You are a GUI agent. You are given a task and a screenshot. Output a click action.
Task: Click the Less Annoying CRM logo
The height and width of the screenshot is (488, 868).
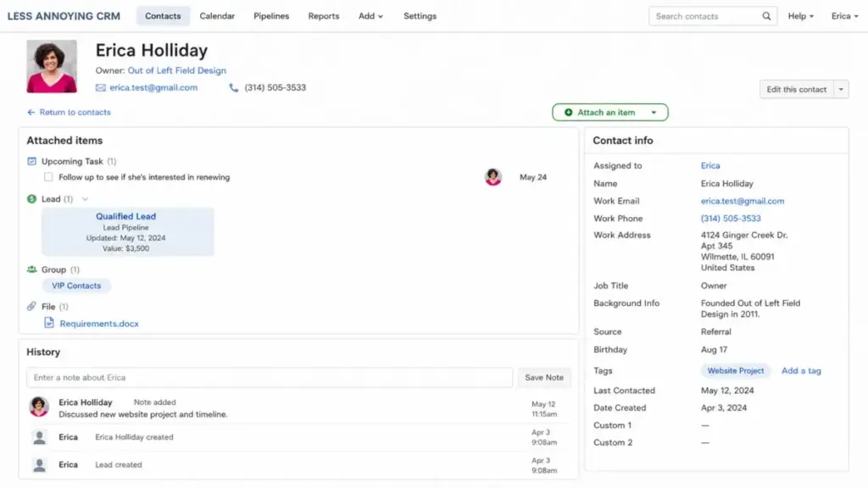click(x=64, y=16)
